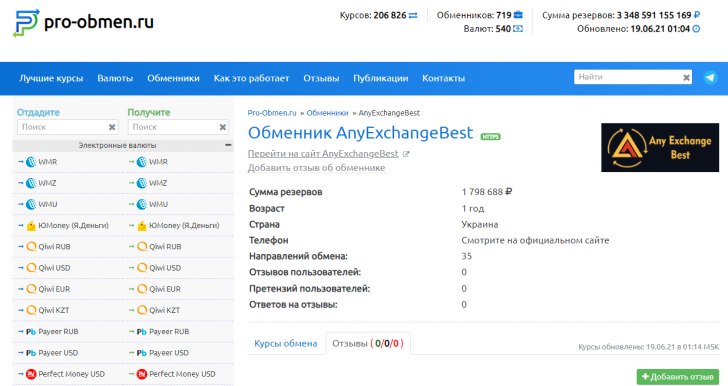Screen dimensions: 728x386
Task: Choose Qiwi EUR in Отдайте column
Action: 54,289
